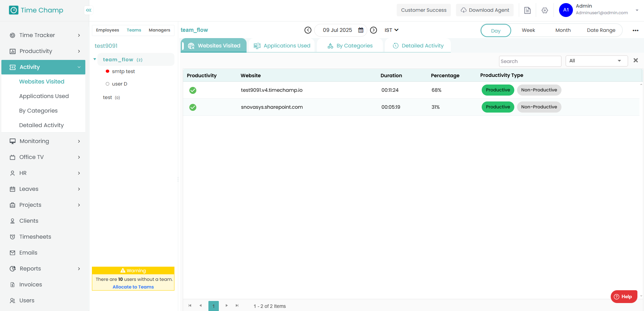Image resolution: width=644 pixels, height=311 pixels.
Task: Open the three-dot more options menu
Action: [635, 30]
